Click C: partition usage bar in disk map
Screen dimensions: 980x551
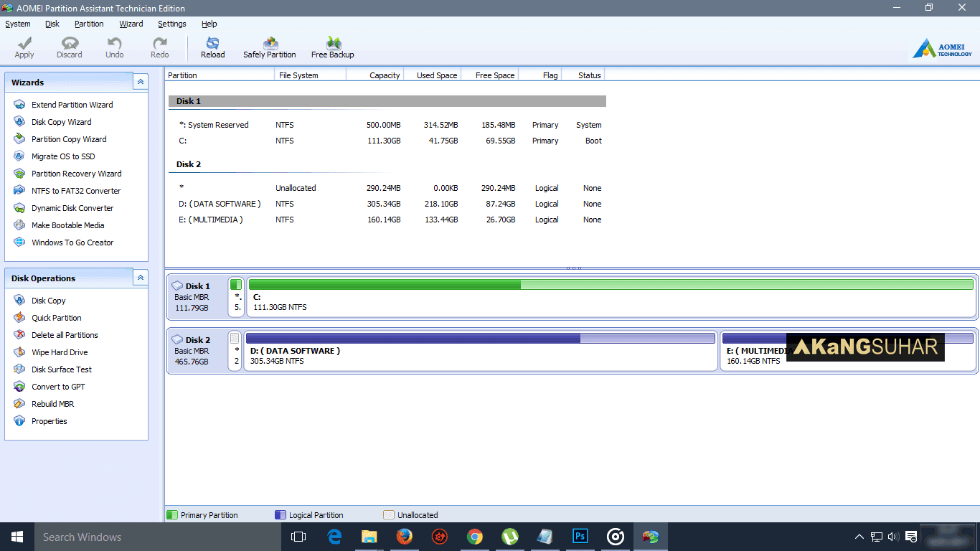pyautogui.click(x=611, y=285)
